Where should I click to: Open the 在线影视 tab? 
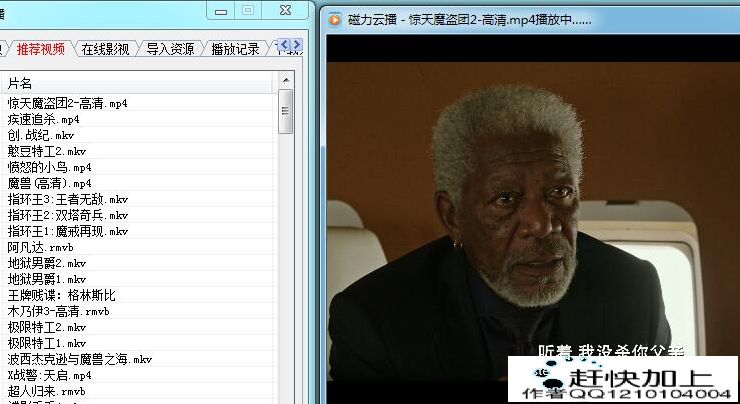pos(105,49)
